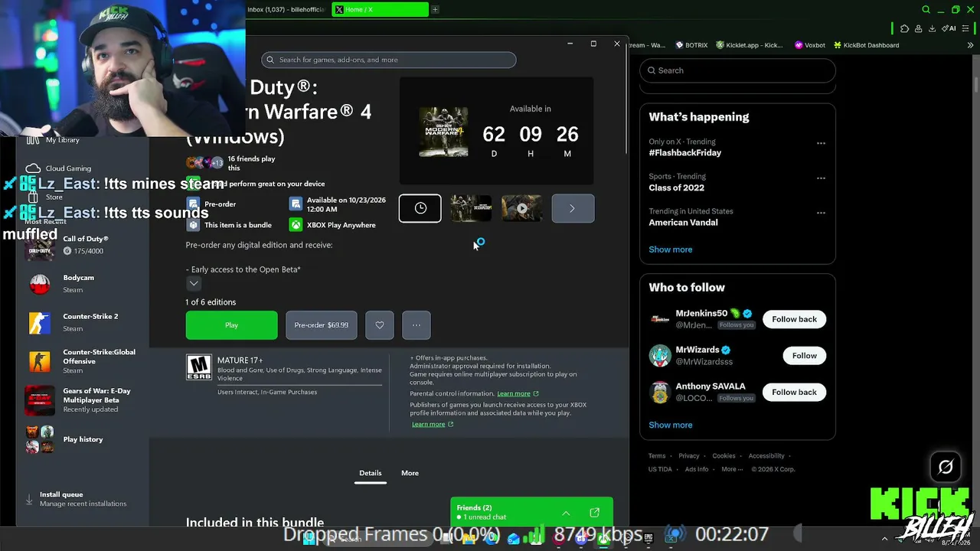This screenshot has width=980, height=551.
Task: Open the BOTRIX bookmark
Action: pyautogui.click(x=691, y=45)
